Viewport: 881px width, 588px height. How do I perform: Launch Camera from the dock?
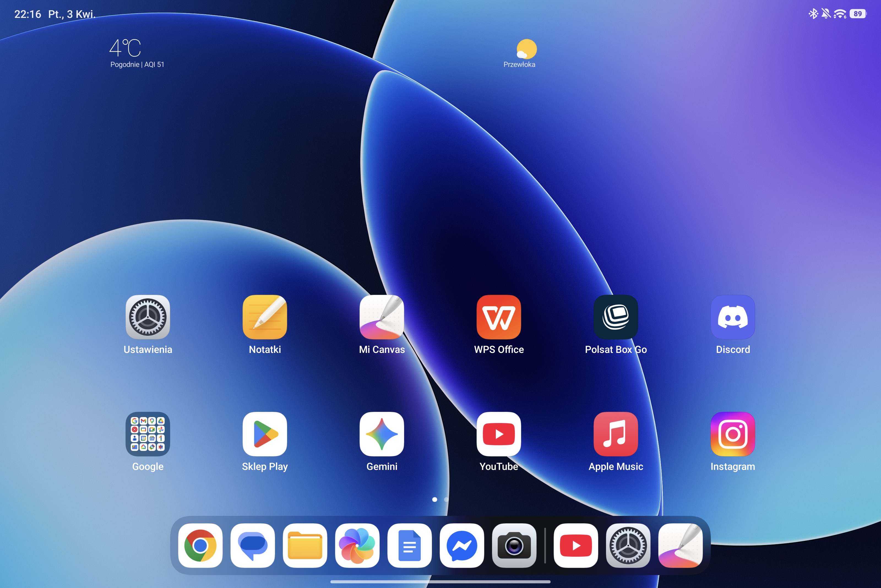tap(514, 546)
